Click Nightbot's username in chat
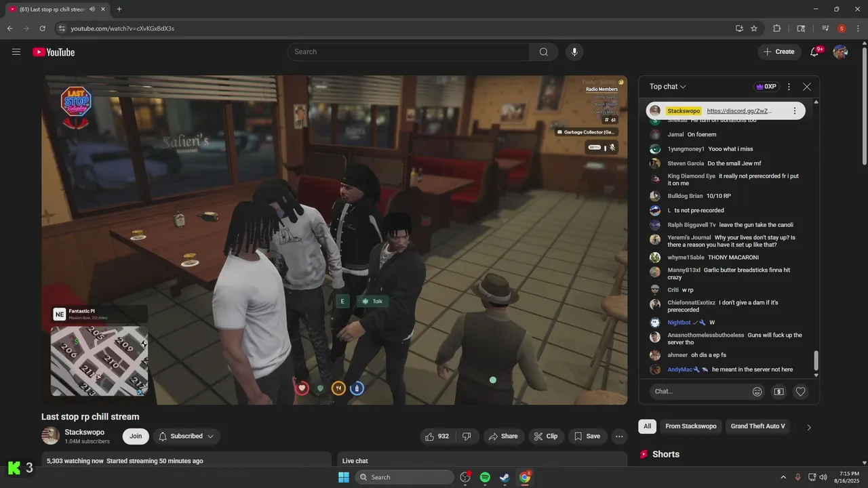 tap(679, 323)
